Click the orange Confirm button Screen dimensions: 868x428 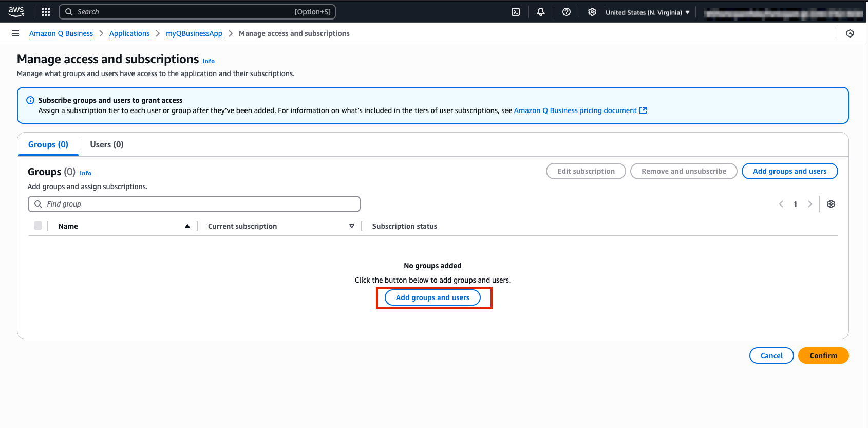click(x=823, y=356)
